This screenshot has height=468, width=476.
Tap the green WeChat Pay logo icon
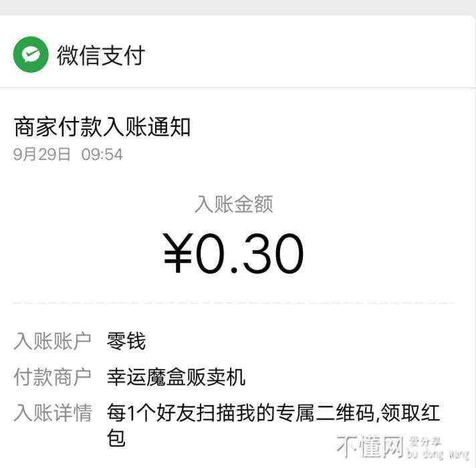tap(31, 55)
